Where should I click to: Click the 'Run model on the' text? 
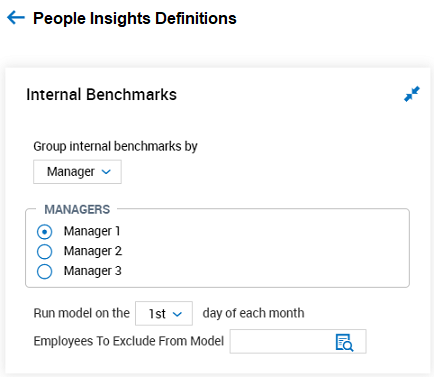coord(81,313)
